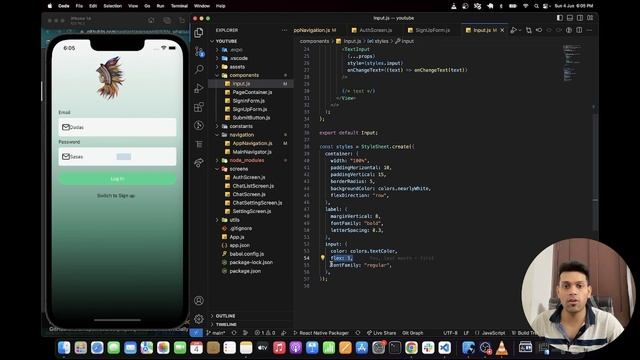The width and height of the screenshot is (640, 360).
Task: Tap Switch to Sign up link in simulator
Action: (116, 196)
